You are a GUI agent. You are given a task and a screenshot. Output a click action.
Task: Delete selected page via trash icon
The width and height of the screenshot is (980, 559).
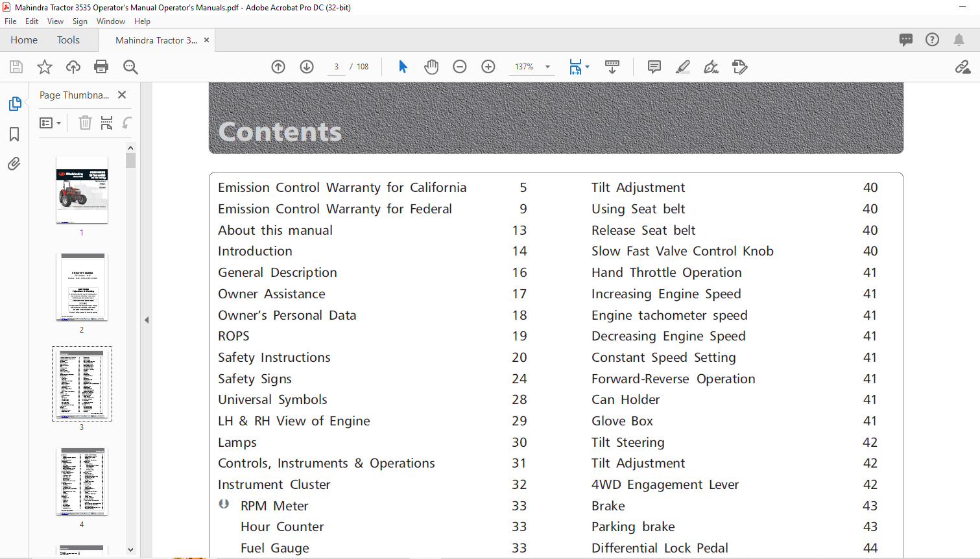(x=85, y=123)
